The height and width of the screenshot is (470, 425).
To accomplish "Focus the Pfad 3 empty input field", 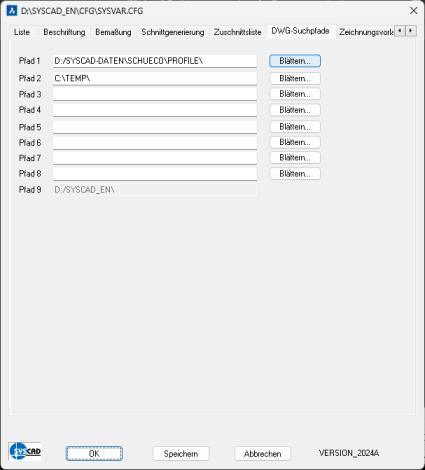I will pos(155,94).
